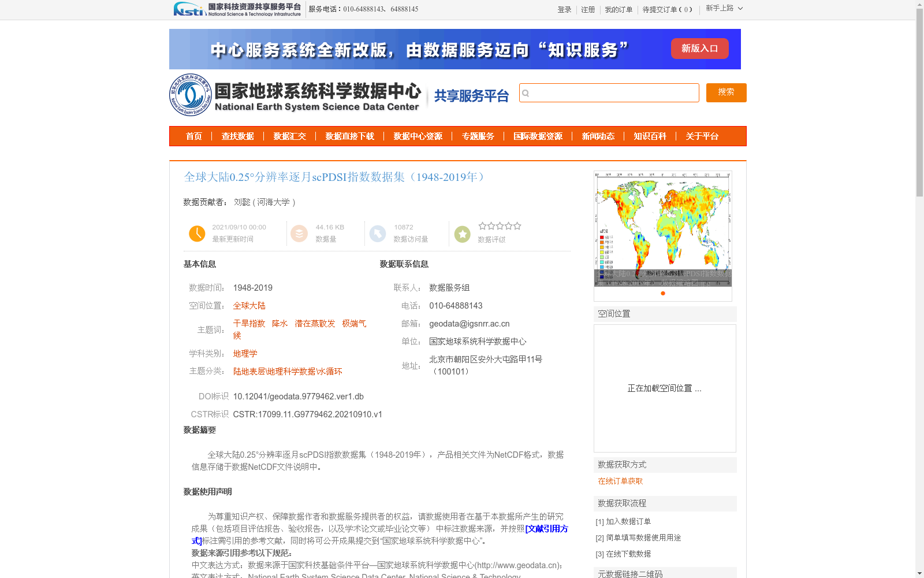Click the 登录 login link
Image resolution: width=924 pixels, height=578 pixels.
coord(564,10)
